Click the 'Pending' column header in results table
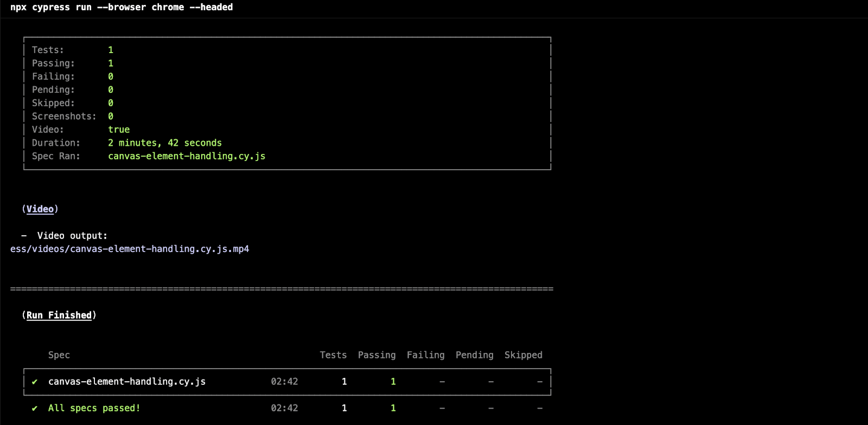Image resolution: width=868 pixels, height=425 pixels. click(475, 355)
